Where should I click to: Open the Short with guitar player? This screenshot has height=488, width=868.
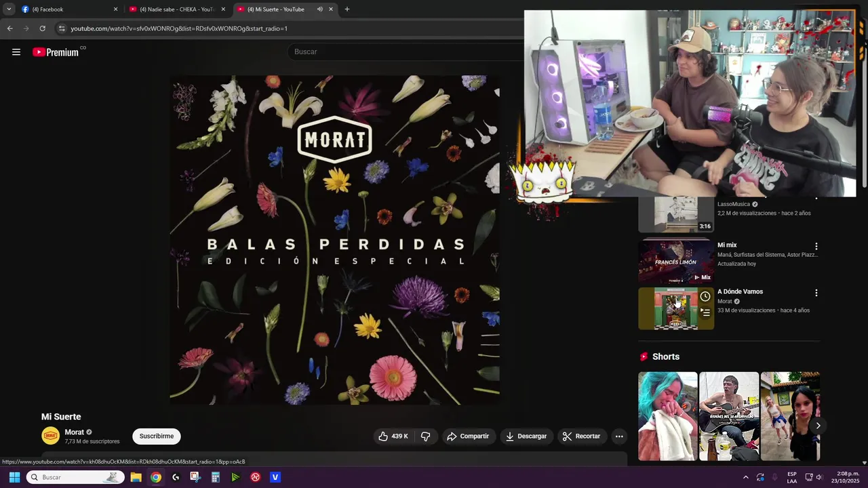tap(729, 416)
